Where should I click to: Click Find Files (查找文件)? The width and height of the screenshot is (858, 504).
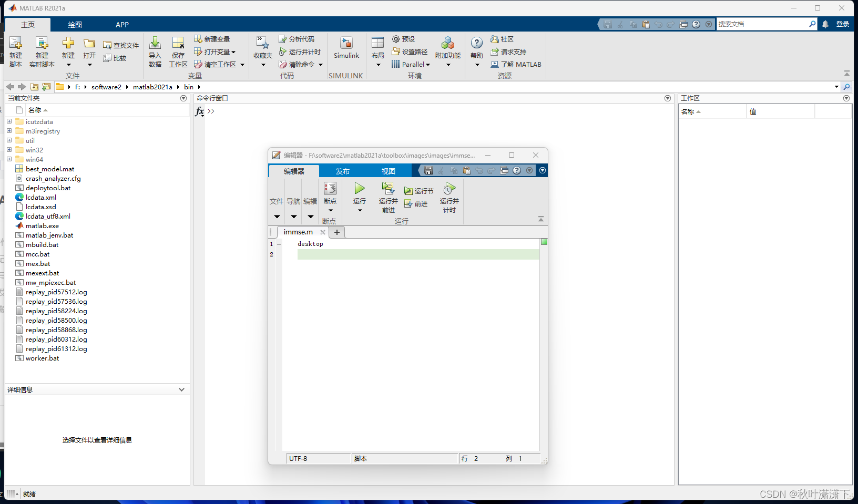(x=121, y=46)
